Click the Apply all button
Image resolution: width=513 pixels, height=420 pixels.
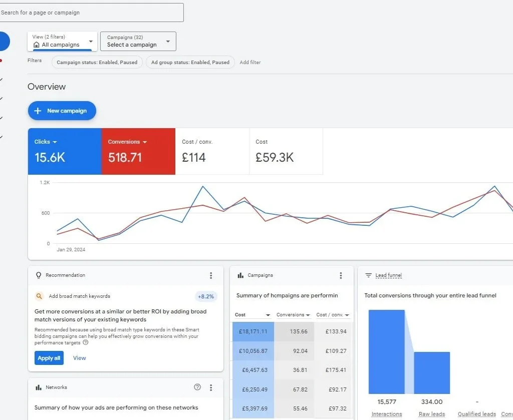49,358
